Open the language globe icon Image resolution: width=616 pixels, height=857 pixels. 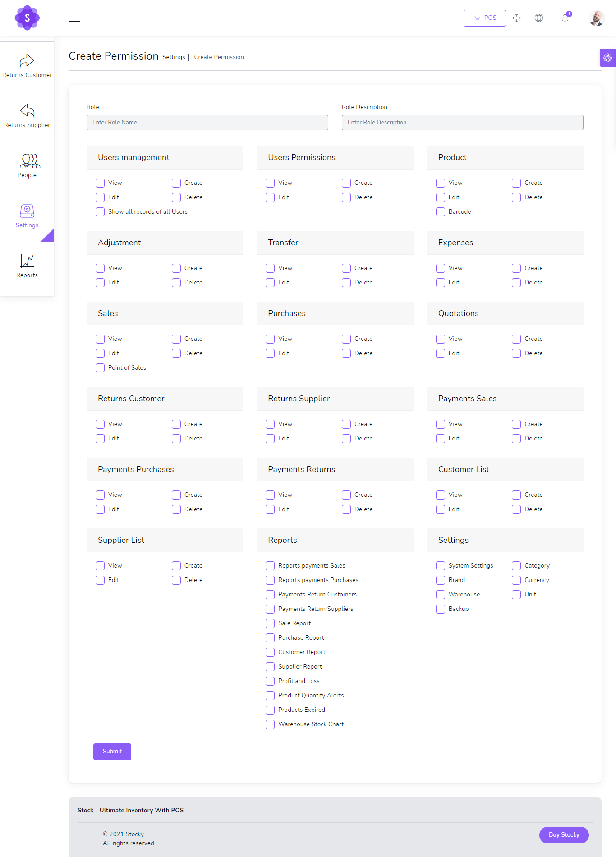pyautogui.click(x=539, y=18)
